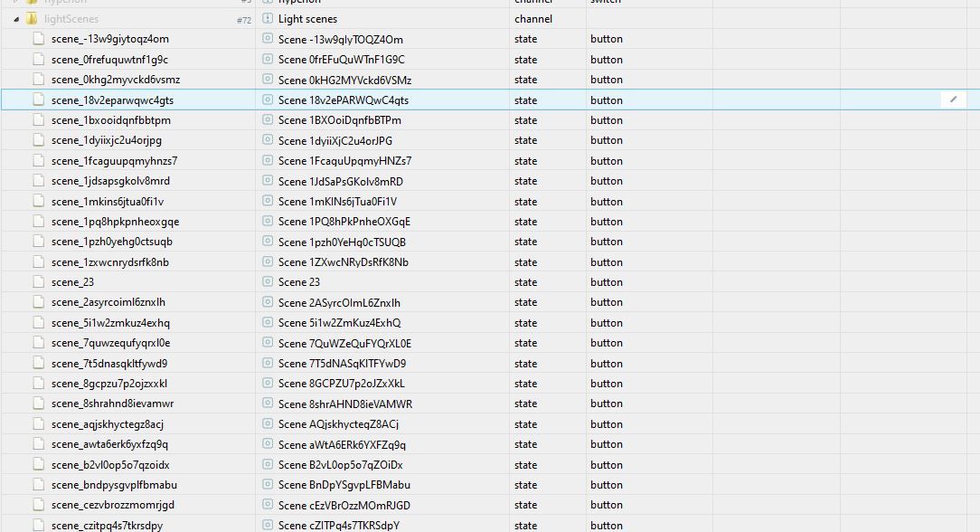Image resolution: width=980 pixels, height=532 pixels.
Task: Click state icon next to Scene 1ZXwcNRyDsRfK8Nb
Action: (268, 261)
